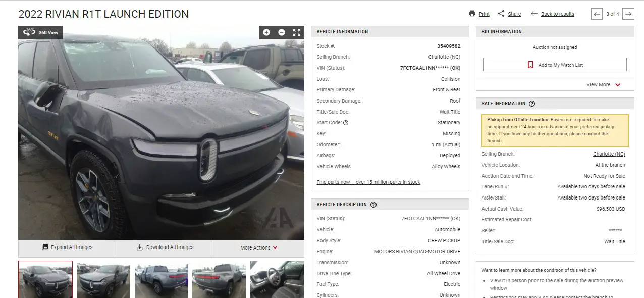This screenshot has height=298, width=644.
Task: Expand All Images below photo
Action: [x=67, y=247]
